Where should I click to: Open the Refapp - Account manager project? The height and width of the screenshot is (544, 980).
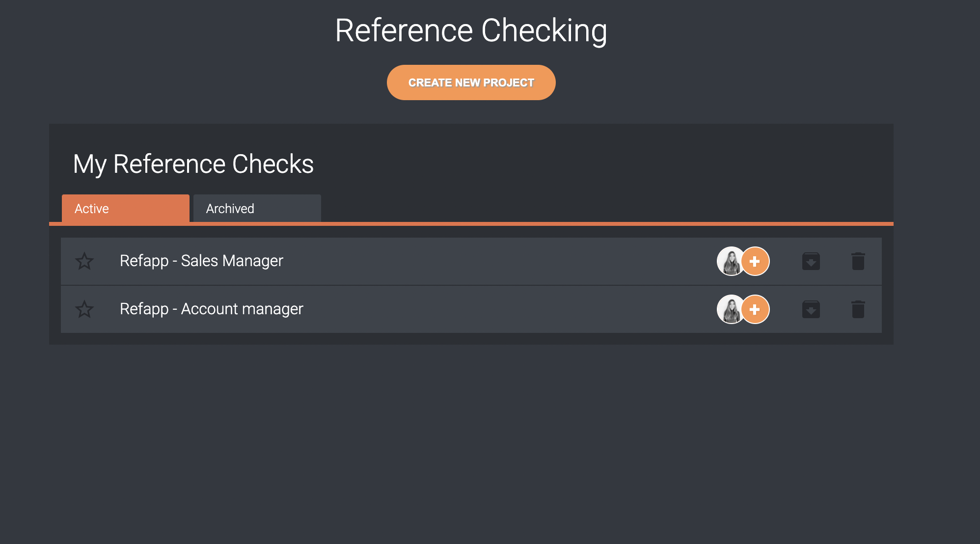coord(212,309)
